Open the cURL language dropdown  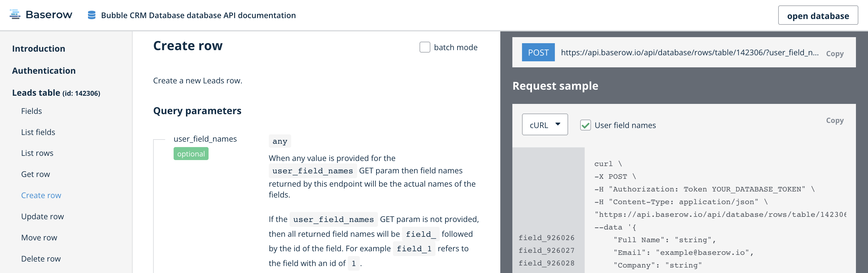tap(545, 124)
